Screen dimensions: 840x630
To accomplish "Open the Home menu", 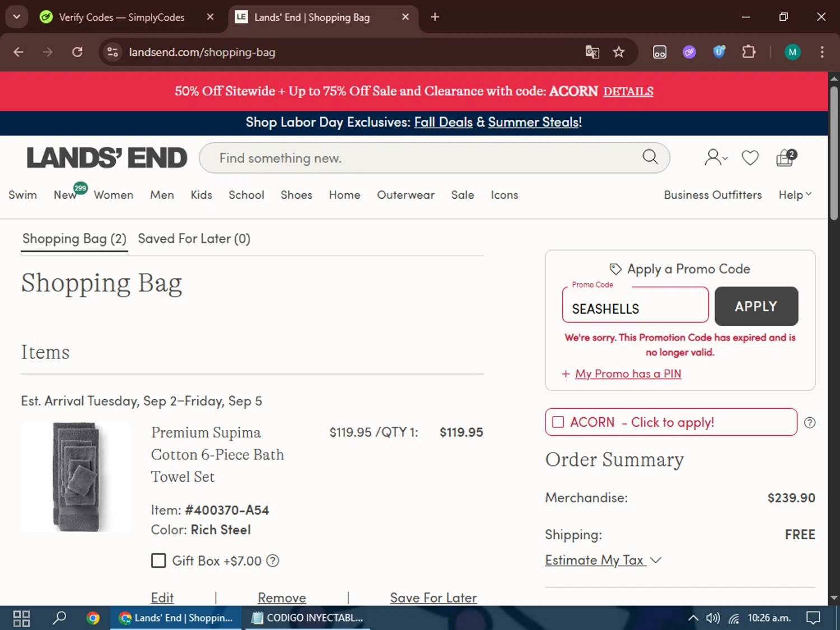I will pyautogui.click(x=344, y=195).
